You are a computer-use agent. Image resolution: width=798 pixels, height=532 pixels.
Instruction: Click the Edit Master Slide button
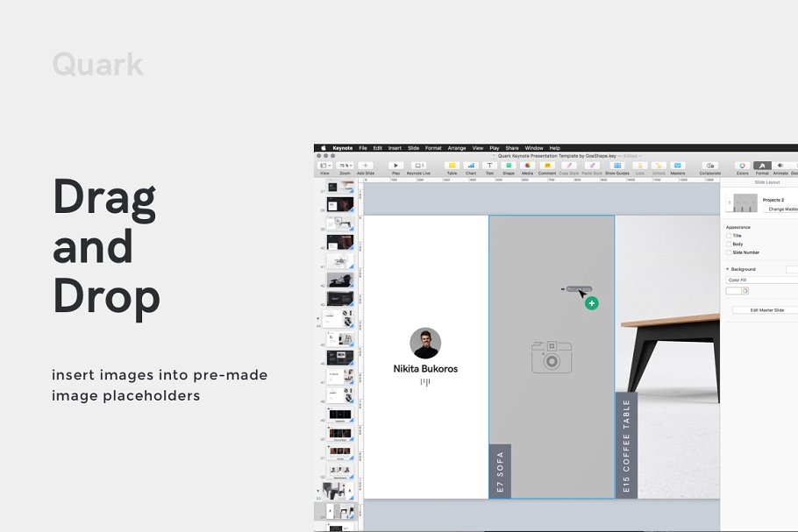coord(767,309)
